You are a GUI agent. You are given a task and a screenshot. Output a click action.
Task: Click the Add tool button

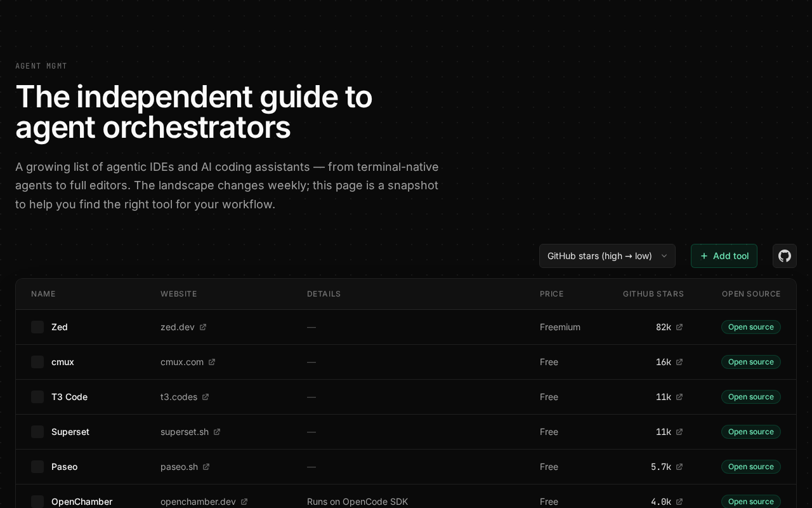(724, 256)
